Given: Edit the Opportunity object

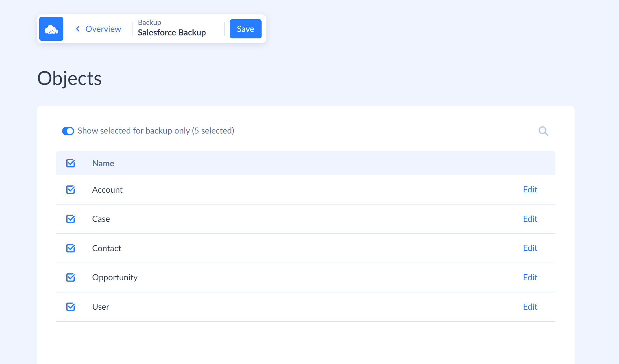Looking at the screenshot, I should tap(530, 277).
